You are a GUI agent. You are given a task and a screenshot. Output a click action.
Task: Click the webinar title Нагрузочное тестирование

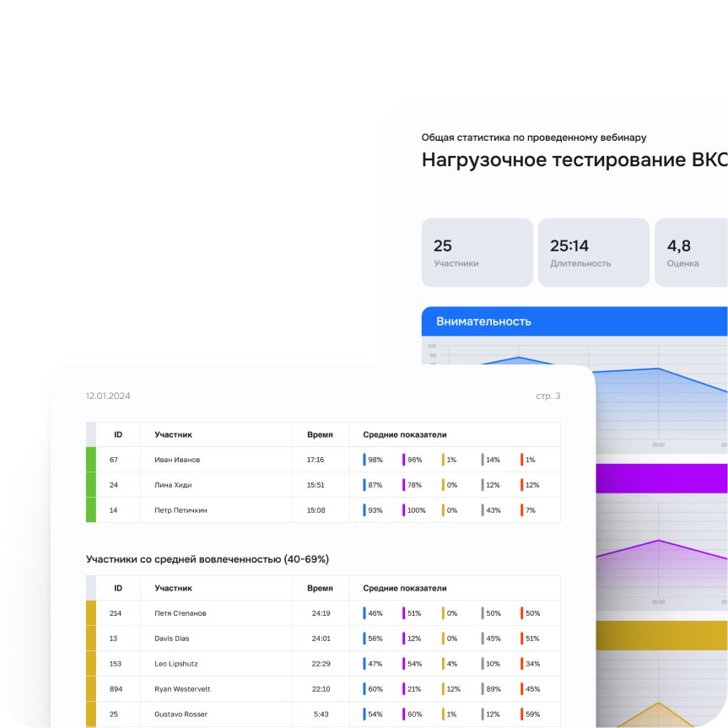pyautogui.click(x=574, y=159)
